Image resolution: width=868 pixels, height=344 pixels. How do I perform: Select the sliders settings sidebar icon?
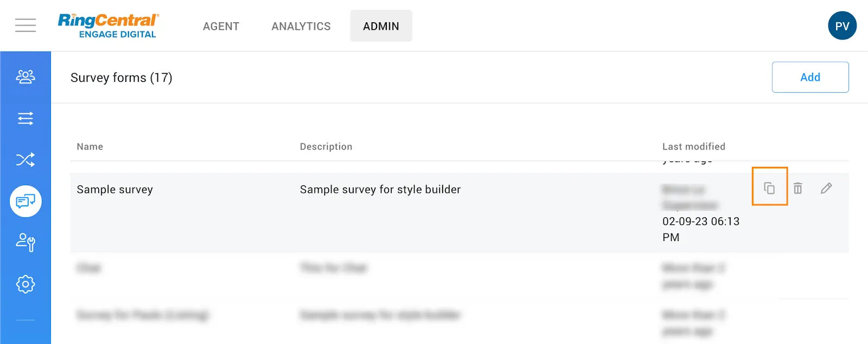(x=25, y=118)
